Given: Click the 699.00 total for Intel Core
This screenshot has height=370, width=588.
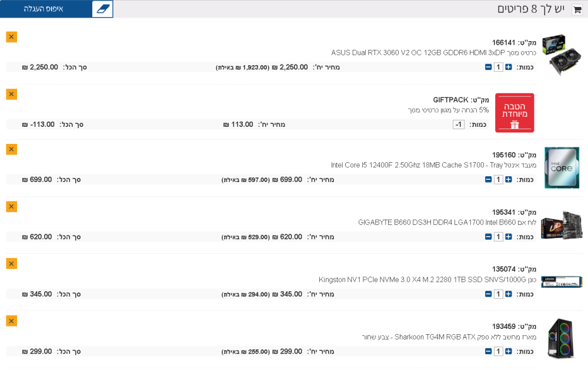Looking at the screenshot, I should click(37, 179).
